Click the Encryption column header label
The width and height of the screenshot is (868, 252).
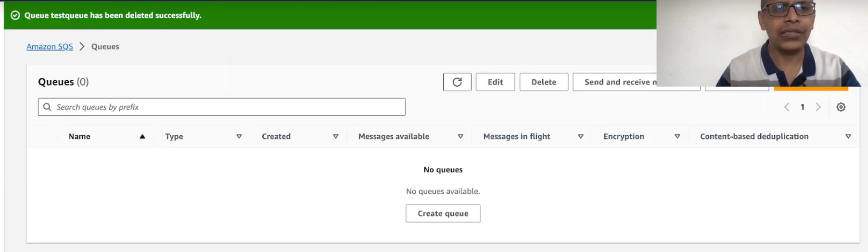click(624, 137)
